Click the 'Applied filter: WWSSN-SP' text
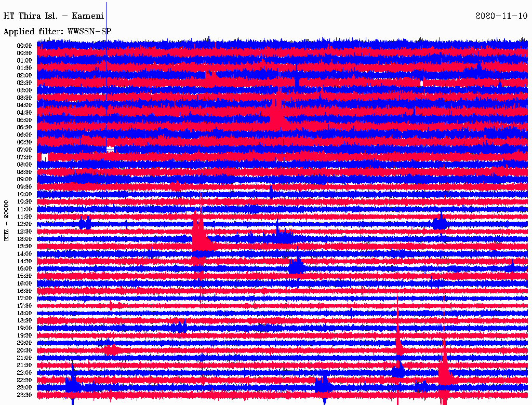Viewport: 532px width, 405px height. [57, 32]
